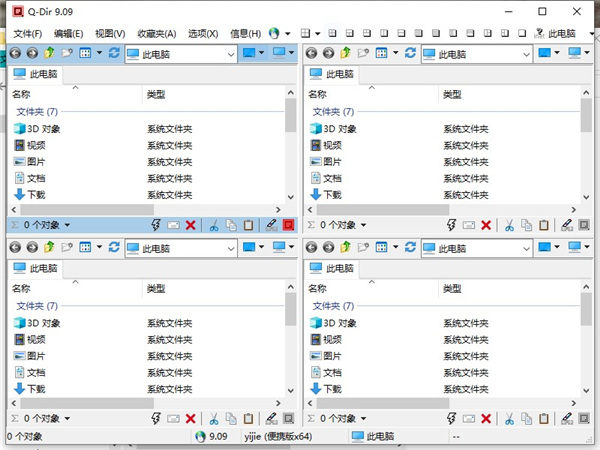Click 类型 column header in top-right pane
This screenshot has width=600, height=450.
click(x=454, y=95)
